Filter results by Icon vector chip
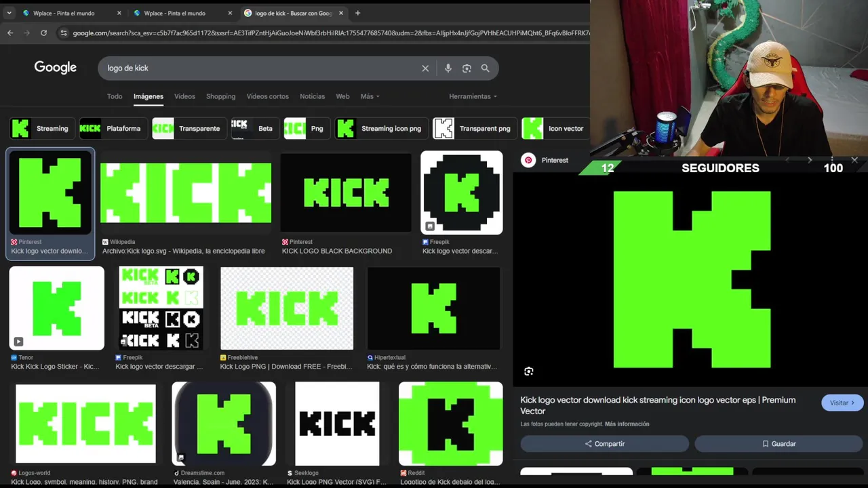Viewport: 868px width, 488px height. 555,128
